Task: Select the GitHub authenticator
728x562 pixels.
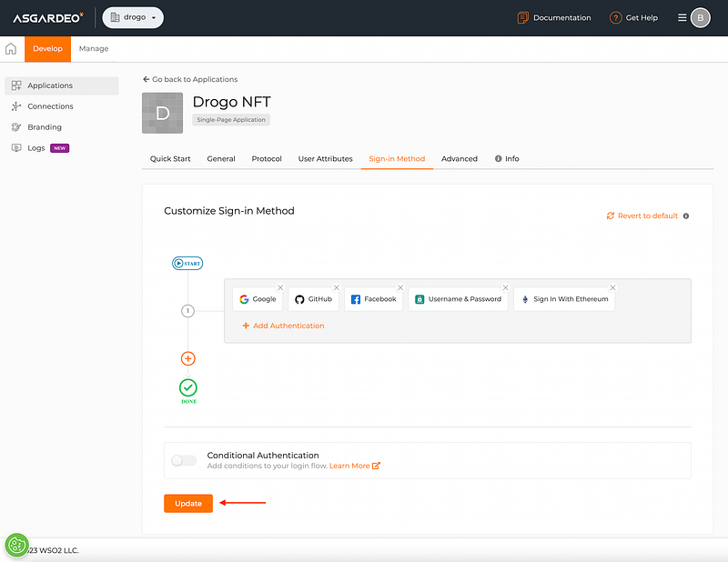Action: 313,299
